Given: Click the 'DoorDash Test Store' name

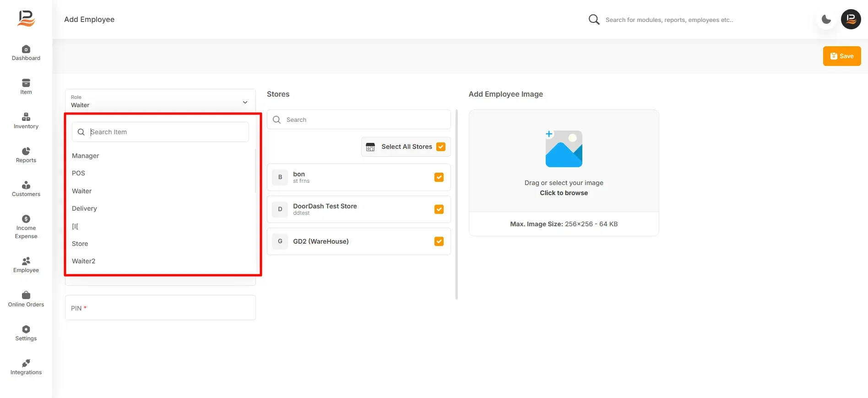Looking at the screenshot, I should click(x=325, y=206).
